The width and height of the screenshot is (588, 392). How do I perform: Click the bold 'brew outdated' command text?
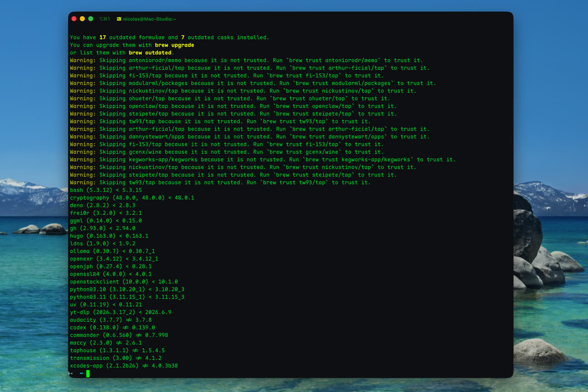tap(150, 53)
